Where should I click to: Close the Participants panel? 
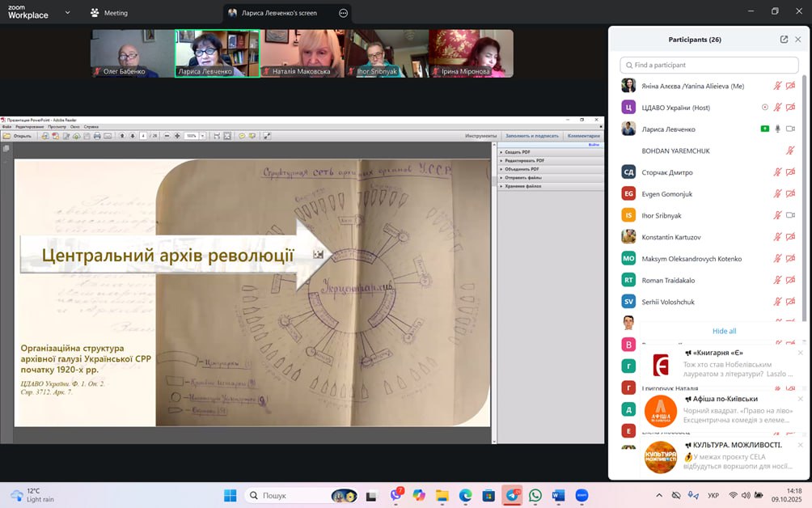click(797, 40)
